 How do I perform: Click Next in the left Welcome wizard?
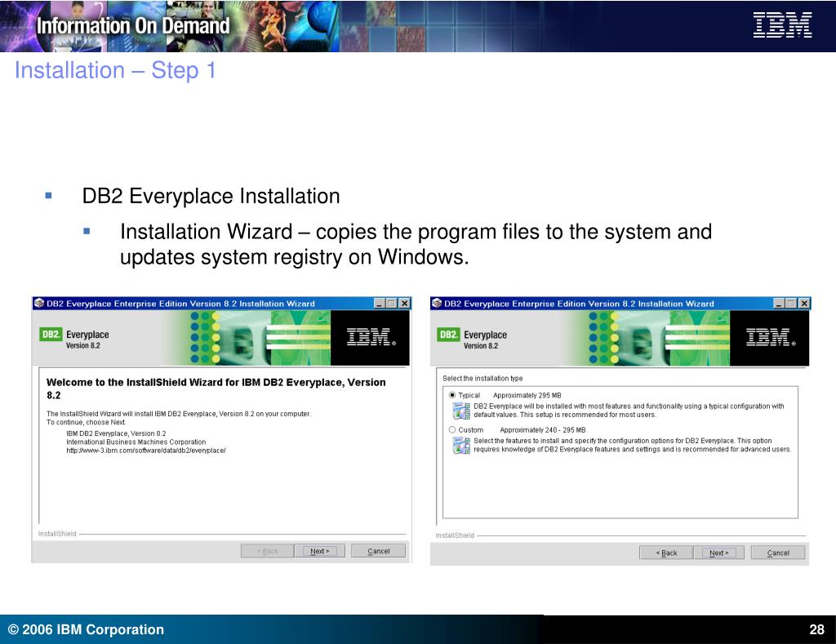tap(320, 551)
